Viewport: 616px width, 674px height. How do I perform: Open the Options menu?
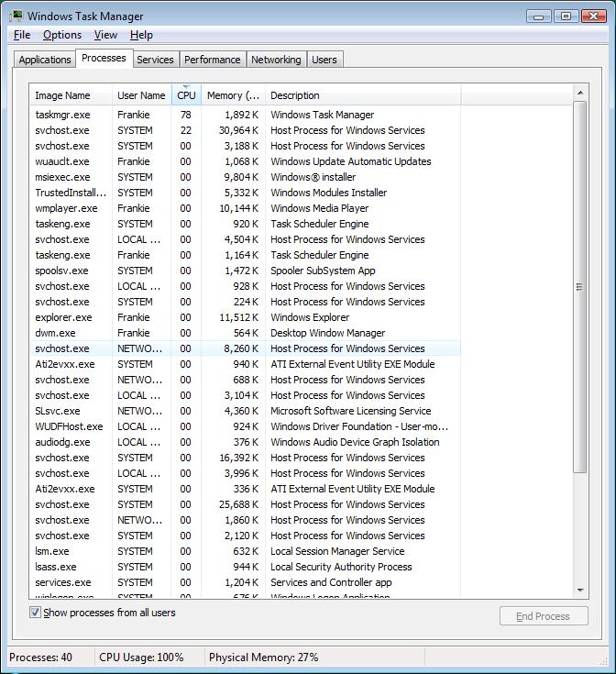[62, 35]
